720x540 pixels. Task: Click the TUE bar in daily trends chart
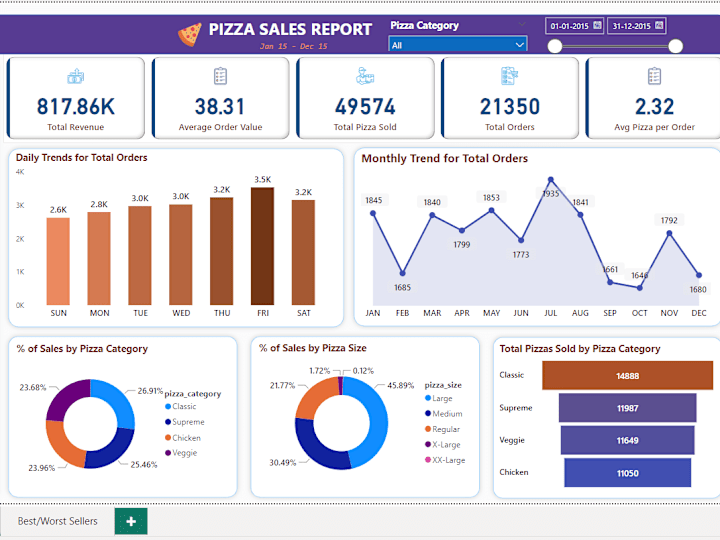coord(140,255)
